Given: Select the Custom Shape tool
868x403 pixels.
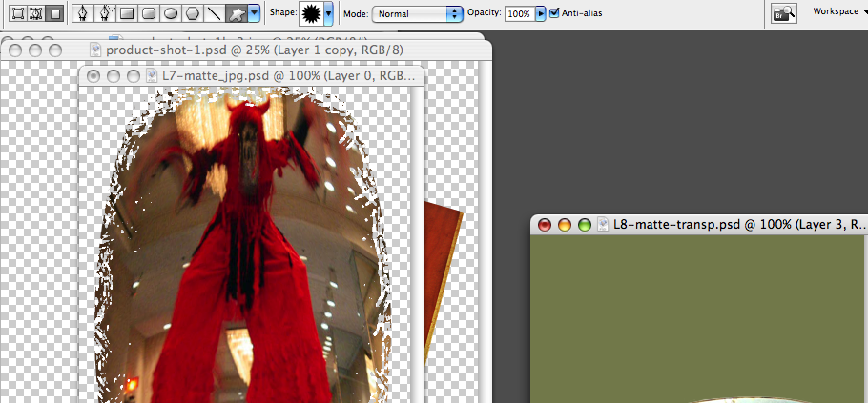Looking at the screenshot, I should 236,14.
